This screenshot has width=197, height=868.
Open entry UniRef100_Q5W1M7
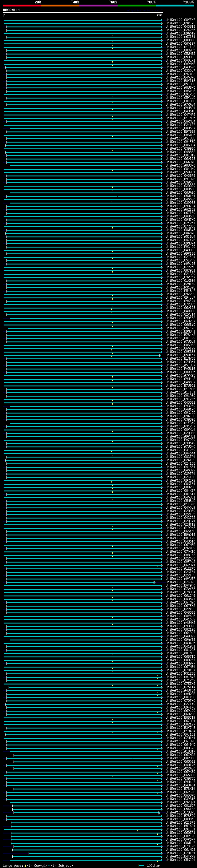pyautogui.click(x=180, y=355)
